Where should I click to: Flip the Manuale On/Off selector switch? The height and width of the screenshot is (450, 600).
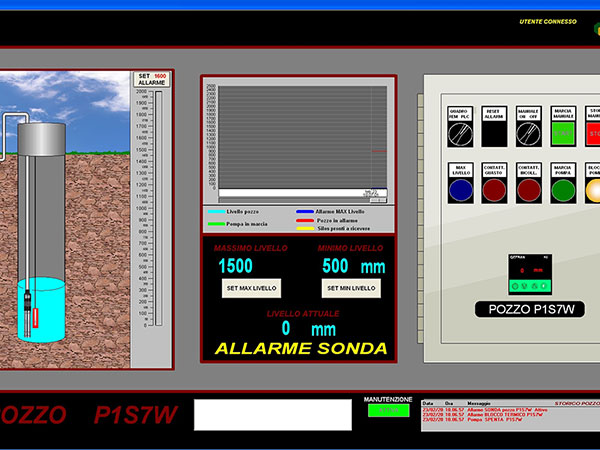click(x=528, y=132)
